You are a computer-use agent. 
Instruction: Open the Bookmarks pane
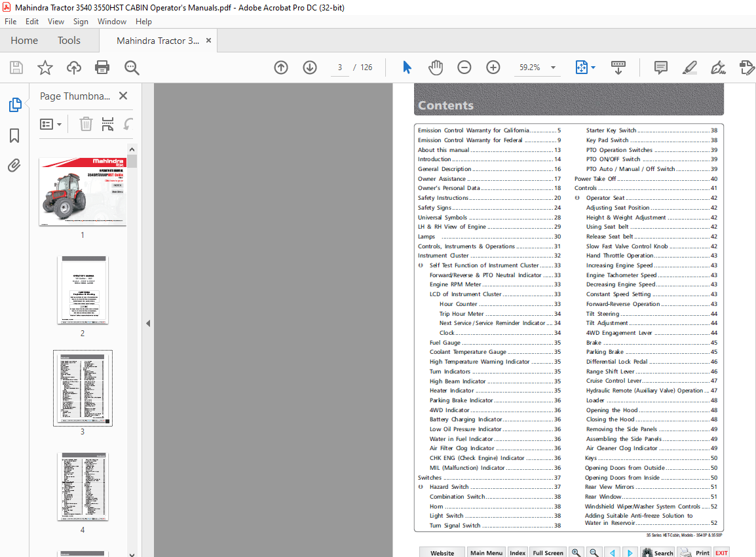[x=14, y=136]
